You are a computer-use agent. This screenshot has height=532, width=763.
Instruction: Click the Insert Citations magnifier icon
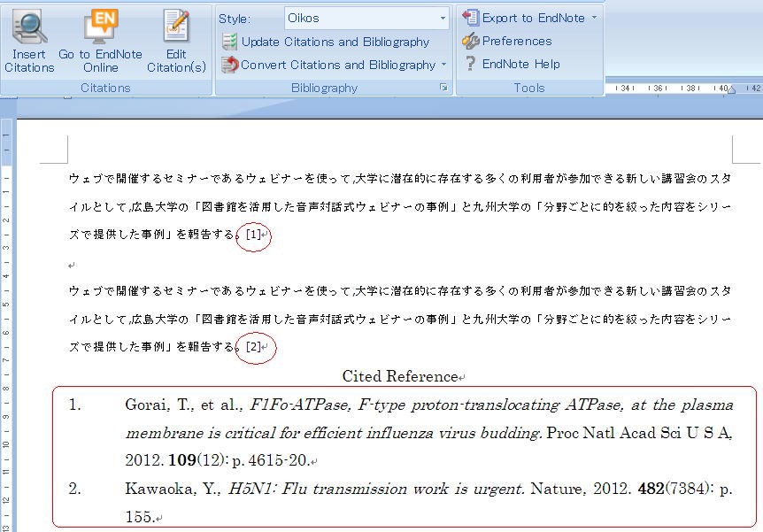[x=29, y=27]
